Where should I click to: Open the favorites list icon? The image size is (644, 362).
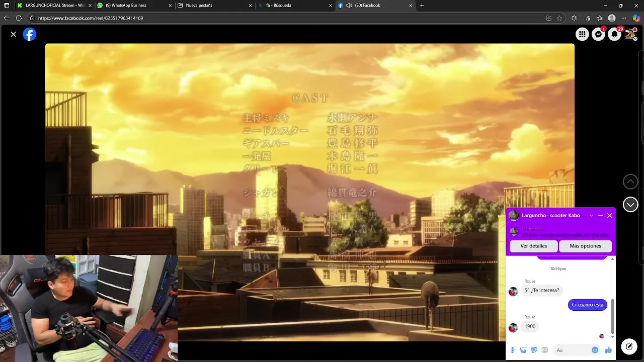600,18
